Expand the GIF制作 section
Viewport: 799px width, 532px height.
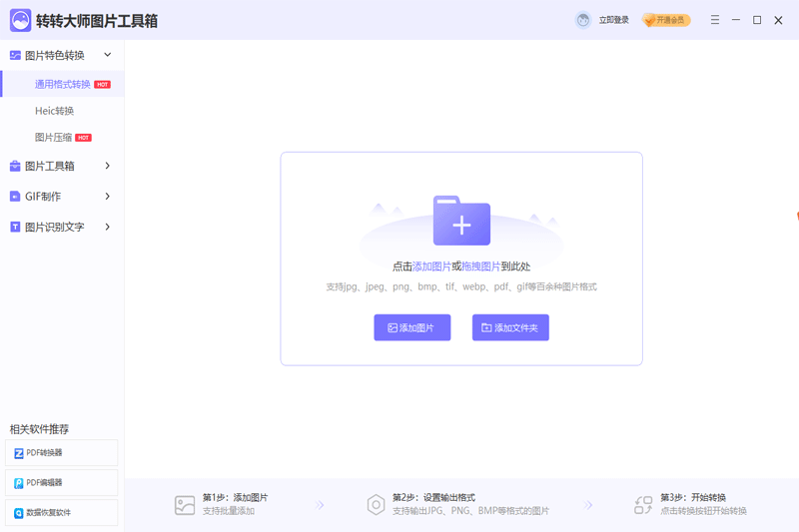click(108, 197)
